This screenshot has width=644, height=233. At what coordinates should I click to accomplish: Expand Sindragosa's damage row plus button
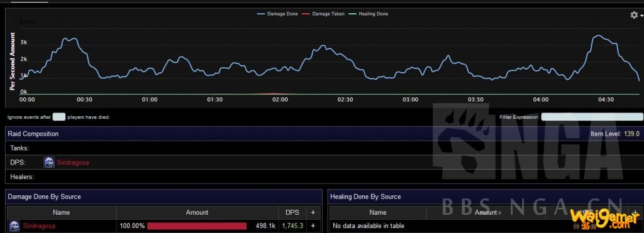point(313,225)
